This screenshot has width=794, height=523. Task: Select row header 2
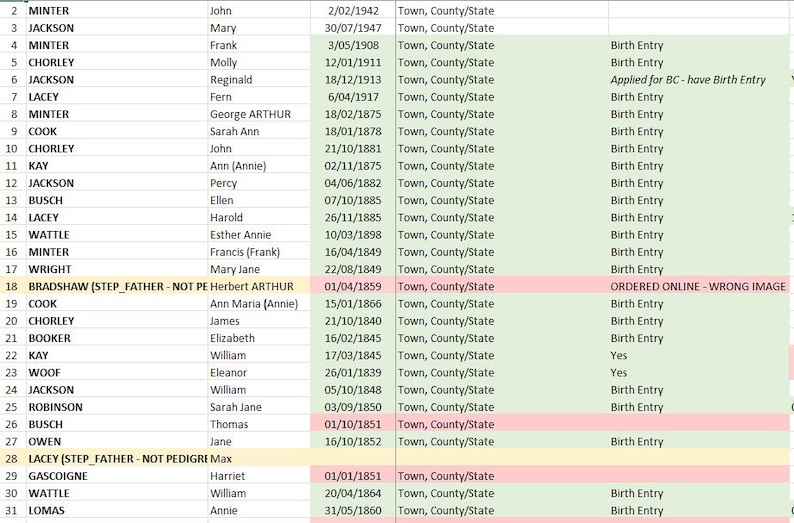[13, 11]
